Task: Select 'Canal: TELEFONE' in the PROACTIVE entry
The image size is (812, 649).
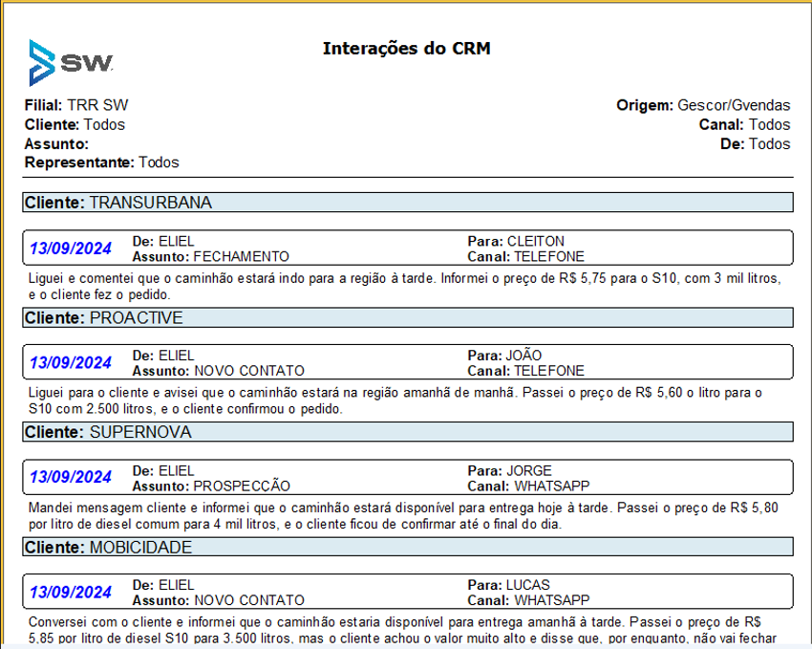Action: [x=525, y=372]
